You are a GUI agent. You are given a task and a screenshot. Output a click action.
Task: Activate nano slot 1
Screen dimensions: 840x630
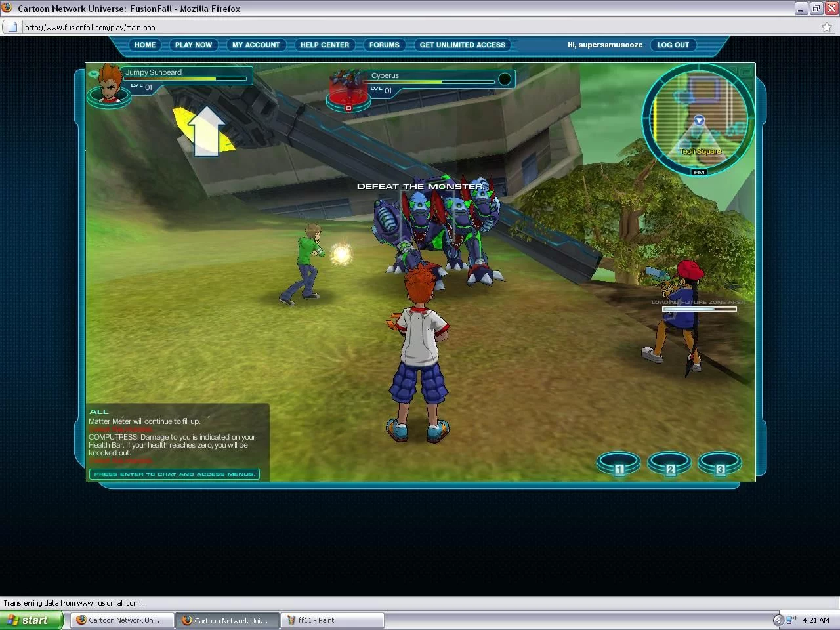pos(618,463)
